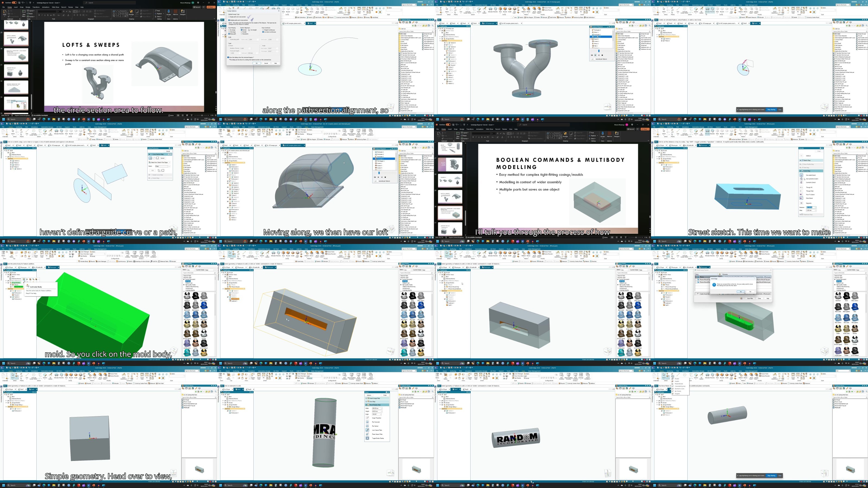The width and height of the screenshot is (868, 488).
Task: Switch to Ex 50 draft.dft tab in Multi-body Publish window
Action: [689, 267]
